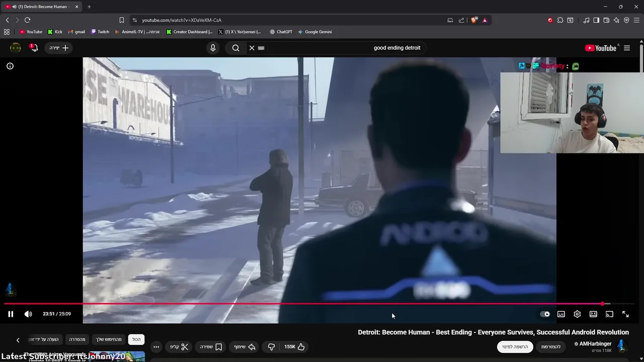Close the Detroit: Become Human tab
This screenshot has height=362, width=644.
click(76, 7)
